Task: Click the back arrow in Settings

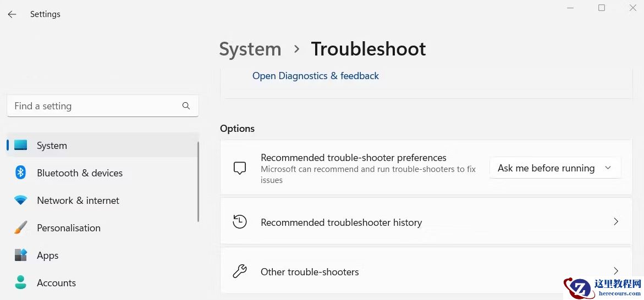Action: coord(12,14)
